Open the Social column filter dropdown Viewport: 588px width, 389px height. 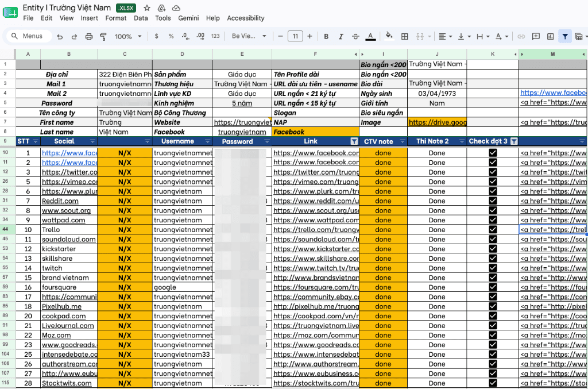click(x=92, y=141)
